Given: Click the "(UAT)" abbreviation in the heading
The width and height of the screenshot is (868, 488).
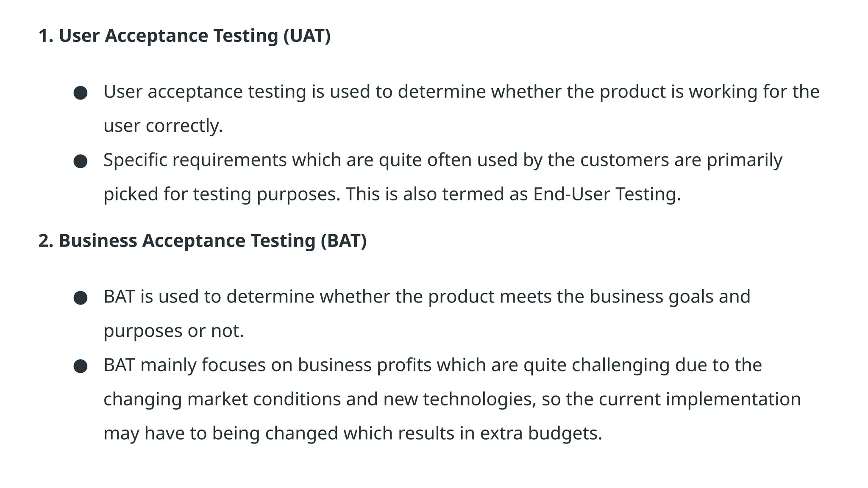Looking at the screenshot, I should click(x=307, y=36).
